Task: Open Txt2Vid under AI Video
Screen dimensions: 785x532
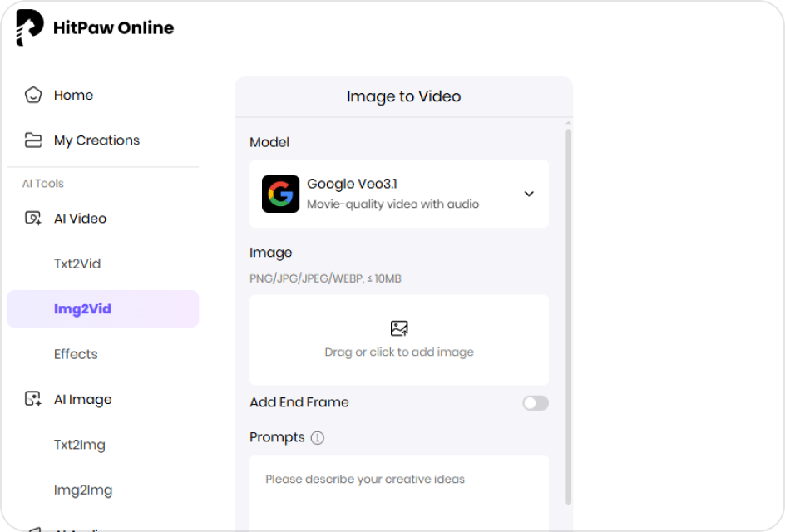Action: tap(77, 264)
